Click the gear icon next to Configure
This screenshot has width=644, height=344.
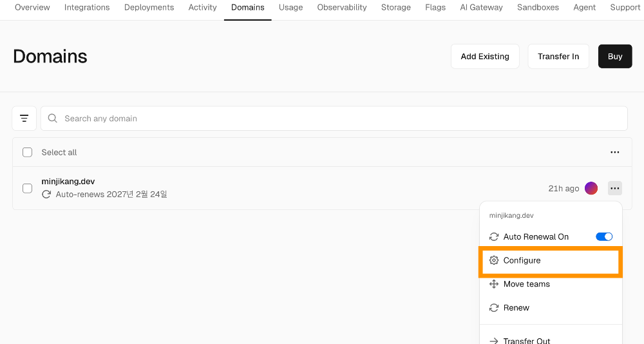494,260
